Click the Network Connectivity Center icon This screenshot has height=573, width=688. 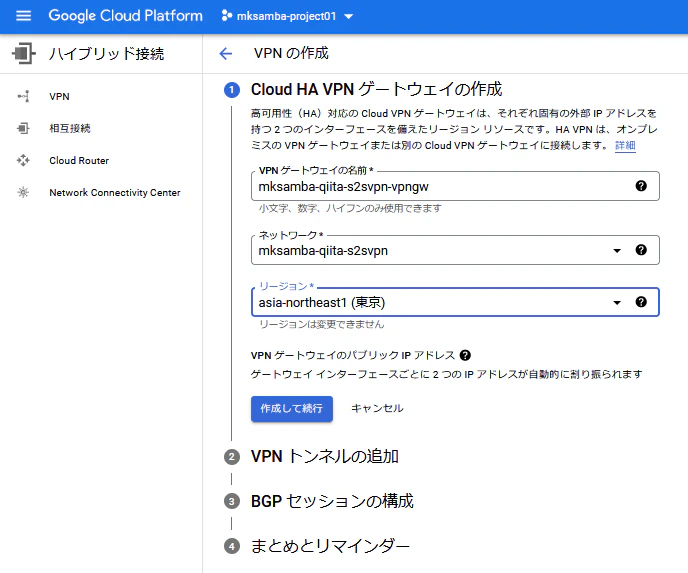[x=23, y=192]
